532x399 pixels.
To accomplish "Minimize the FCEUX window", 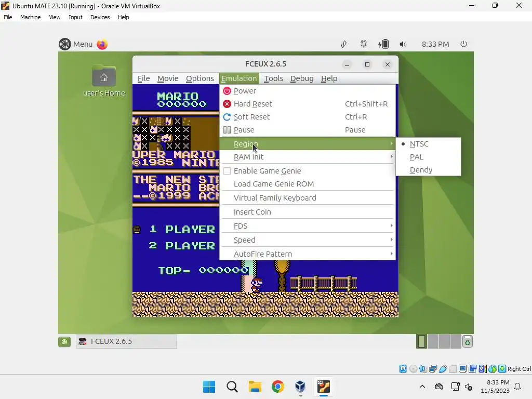I will click(x=347, y=64).
